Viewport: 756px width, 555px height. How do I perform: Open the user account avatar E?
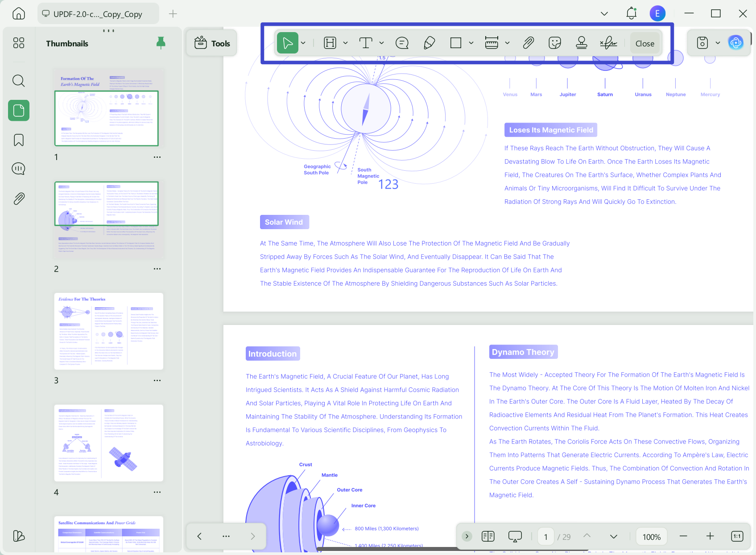pos(657,13)
